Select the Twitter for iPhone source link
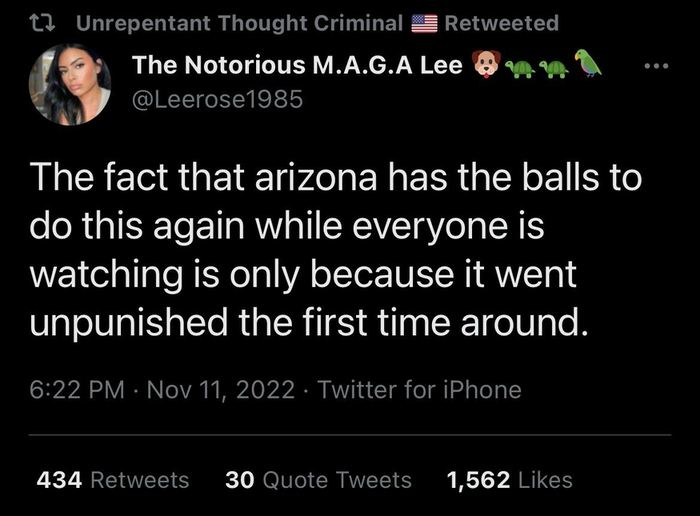The image size is (700, 516). tap(419, 390)
